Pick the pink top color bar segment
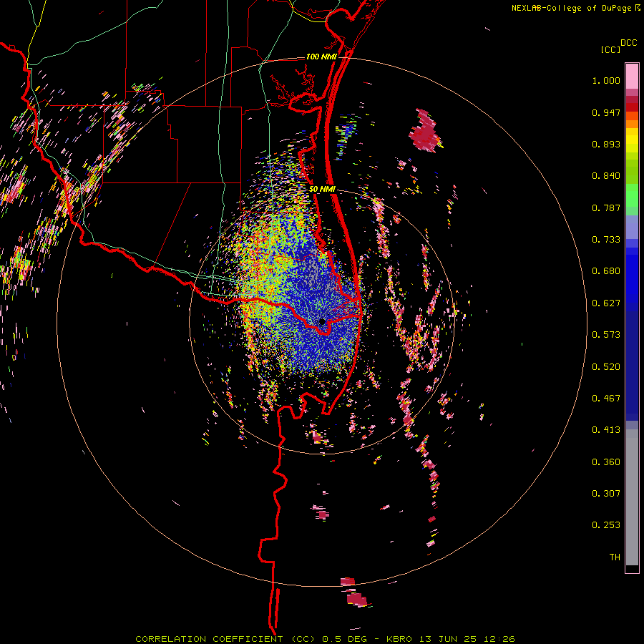 pos(632,77)
